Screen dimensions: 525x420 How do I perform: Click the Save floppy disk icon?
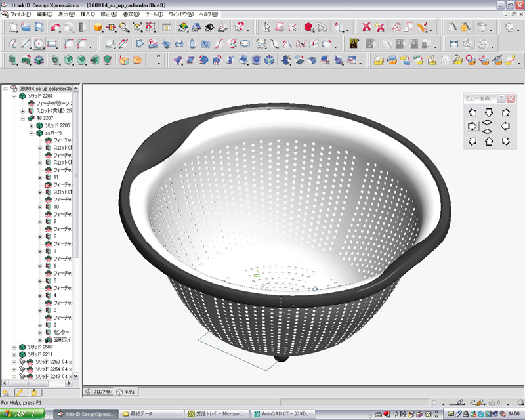point(39,28)
